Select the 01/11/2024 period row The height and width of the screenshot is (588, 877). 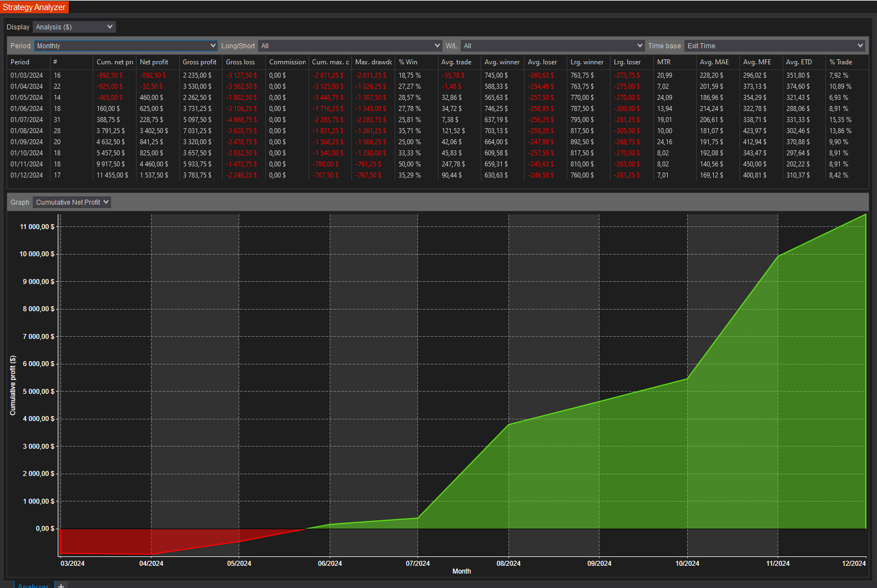click(x=438, y=164)
